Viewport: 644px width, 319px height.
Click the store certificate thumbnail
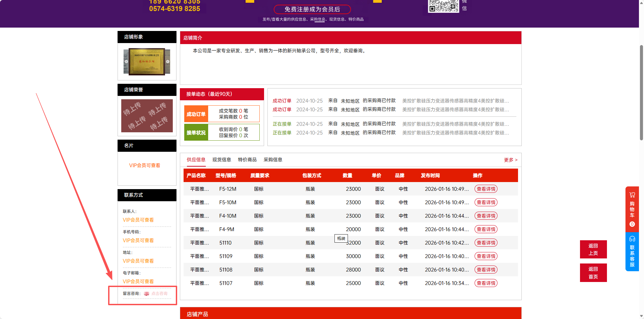click(x=147, y=62)
